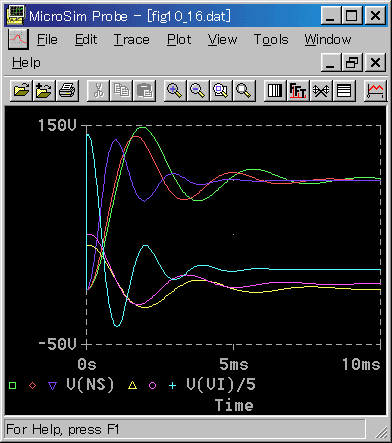Open the Edit menu
Image resolution: width=392 pixels, height=443 pixels.
(x=86, y=40)
